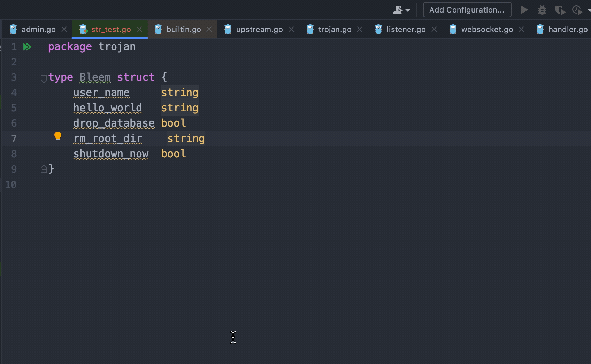Click the 'trojan' package name

click(x=117, y=47)
